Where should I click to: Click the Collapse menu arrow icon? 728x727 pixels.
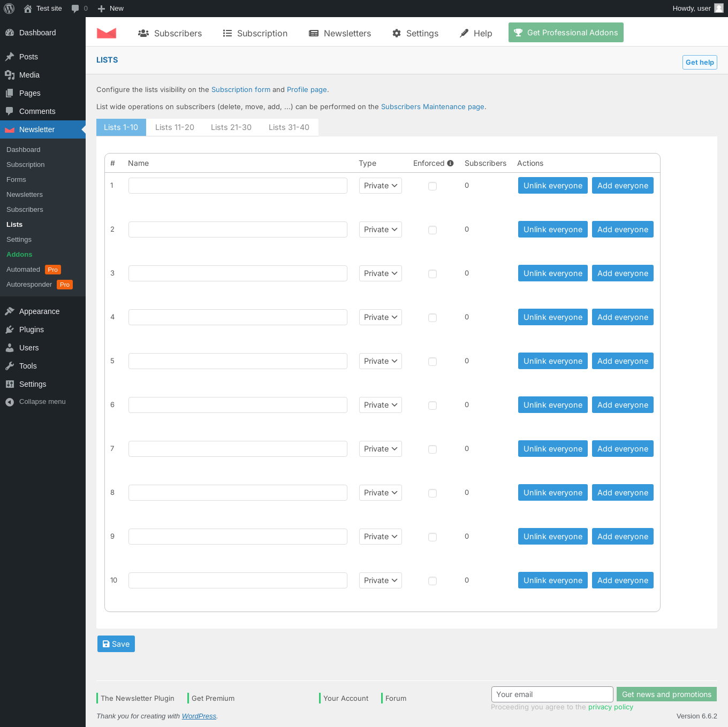click(10, 402)
